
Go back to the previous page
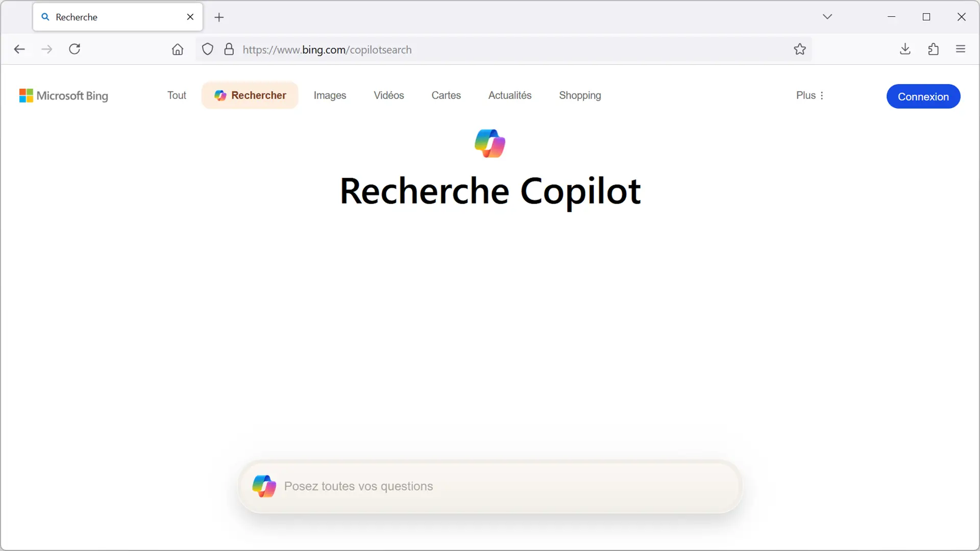(x=19, y=49)
